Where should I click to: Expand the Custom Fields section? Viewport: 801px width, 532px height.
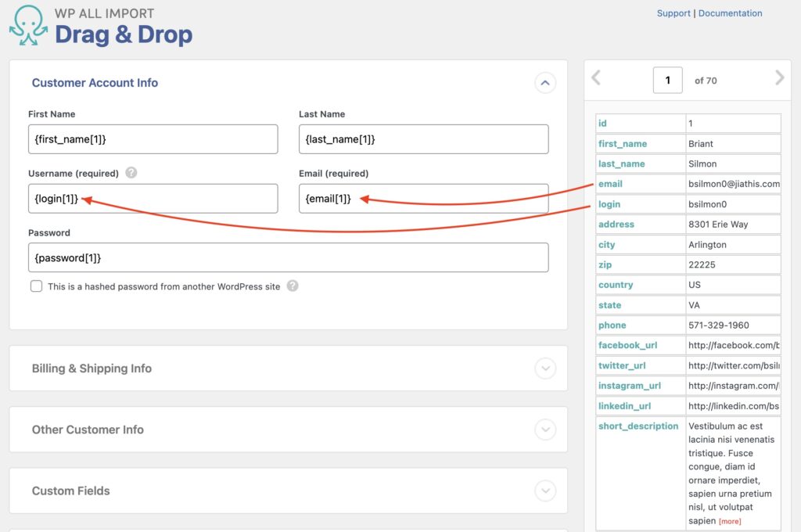click(x=545, y=491)
